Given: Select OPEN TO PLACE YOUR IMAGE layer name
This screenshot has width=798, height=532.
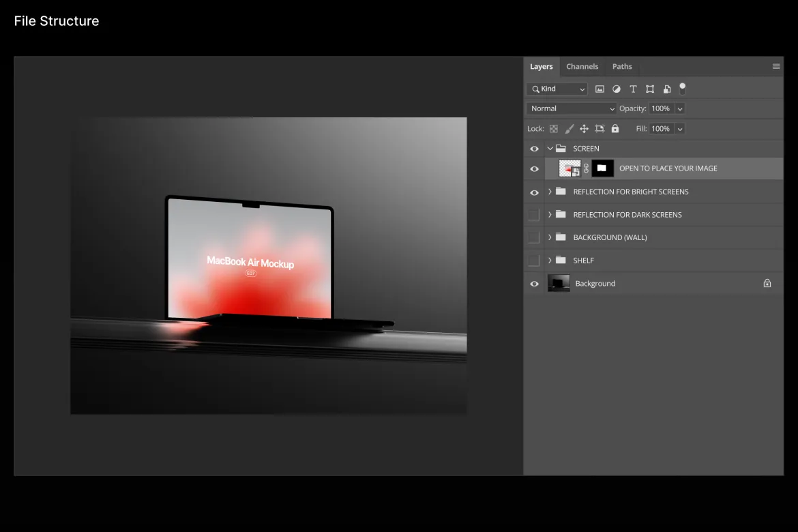Looking at the screenshot, I should (x=668, y=168).
